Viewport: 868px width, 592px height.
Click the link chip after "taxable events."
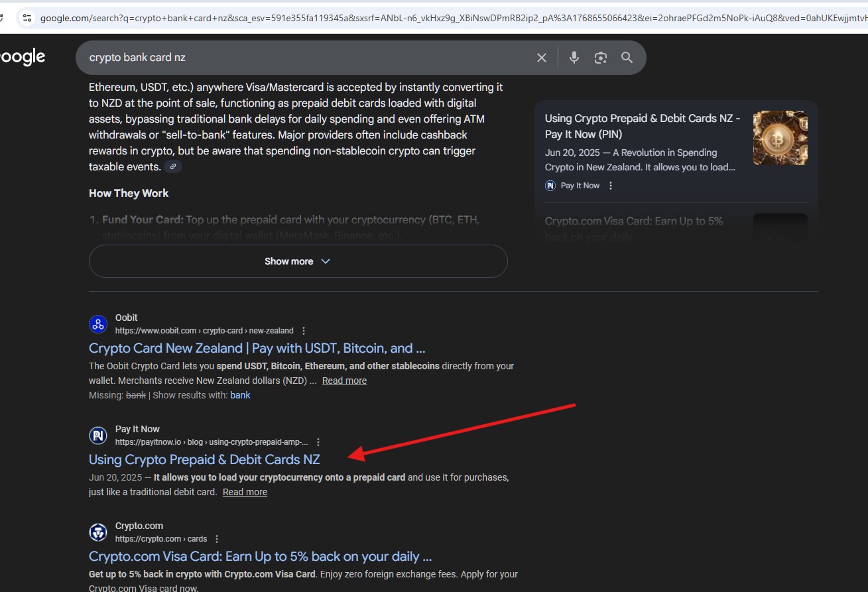(x=173, y=166)
